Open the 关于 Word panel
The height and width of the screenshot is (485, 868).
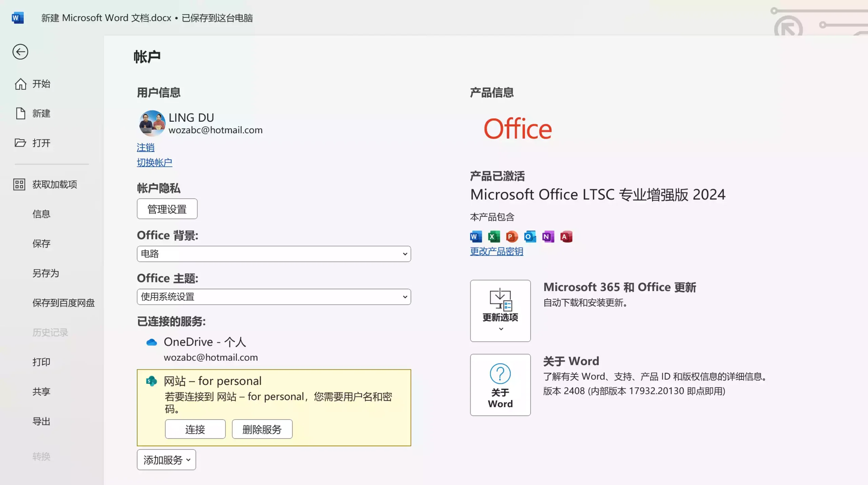500,385
